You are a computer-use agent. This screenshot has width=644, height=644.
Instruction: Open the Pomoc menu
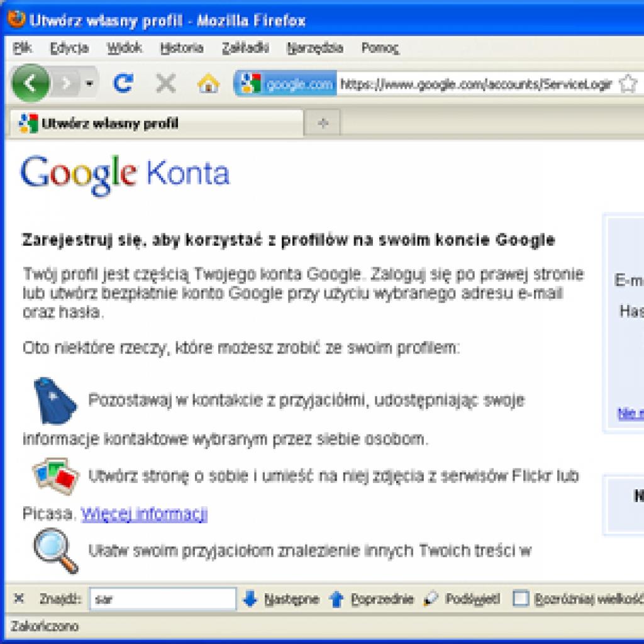click(x=380, y=48)
